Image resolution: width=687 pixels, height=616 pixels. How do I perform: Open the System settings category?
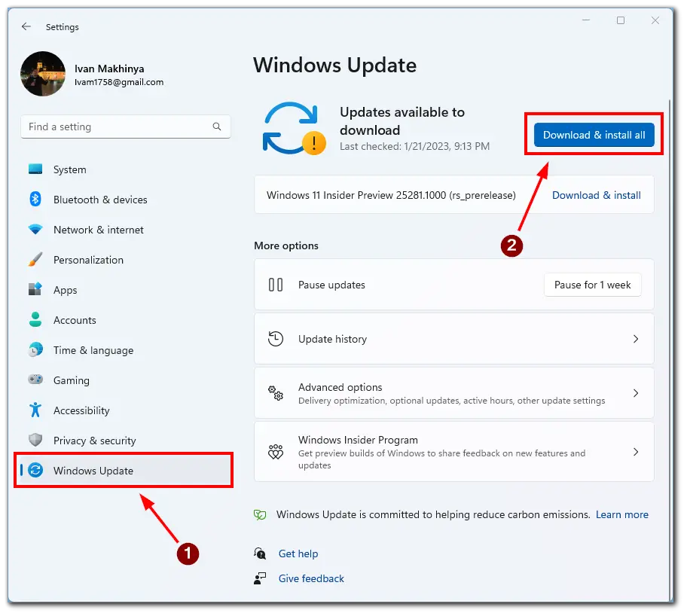(125, 169)
